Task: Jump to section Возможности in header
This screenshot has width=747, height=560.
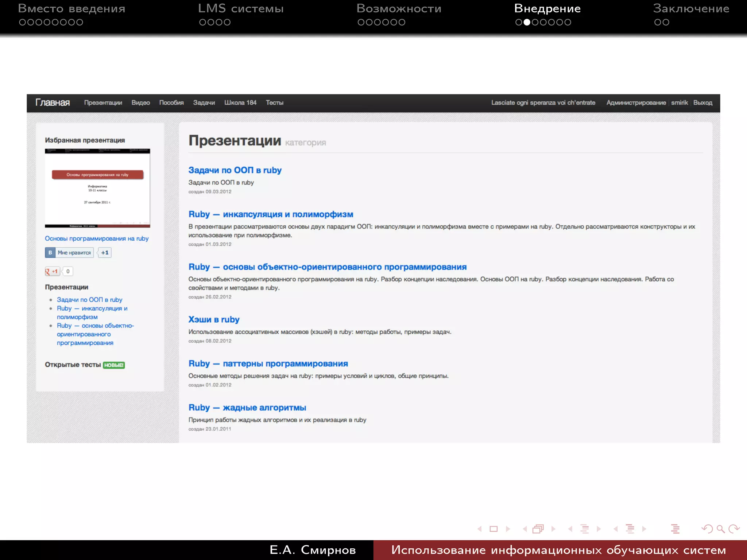Action: (x=399, y=8)
